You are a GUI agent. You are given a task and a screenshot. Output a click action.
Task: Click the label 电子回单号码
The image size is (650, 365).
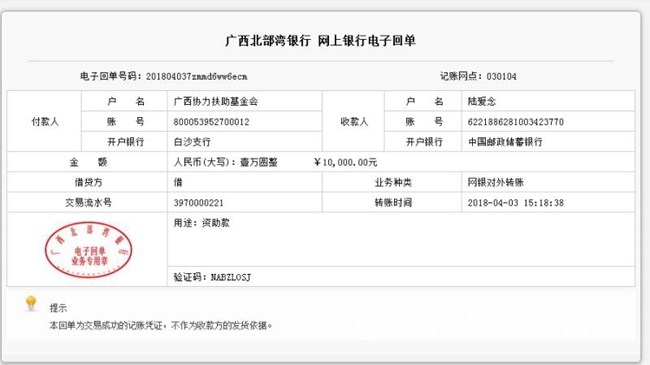point(108,76)
